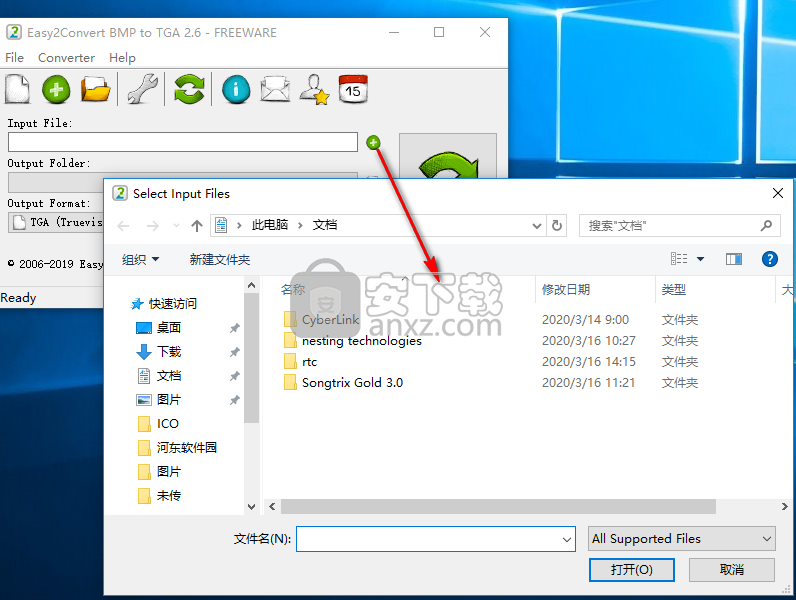The height and width of the screenshot is (600, 796).
Task: Open settings with the wrench icon
Action: 142,89
